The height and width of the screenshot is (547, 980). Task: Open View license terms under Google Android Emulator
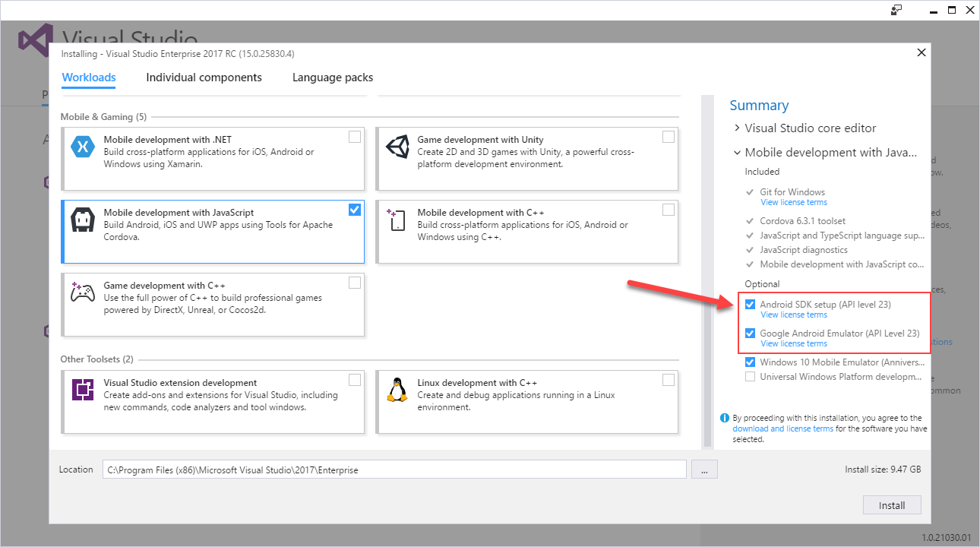coord(793,343)
